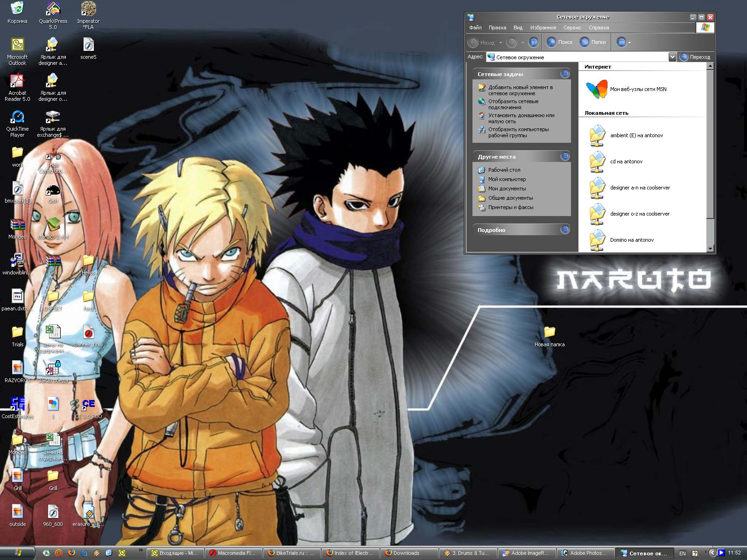Click the Поиск (Search) toolbar button
This screenshot has height=560, width=747.
coord(559,42)
